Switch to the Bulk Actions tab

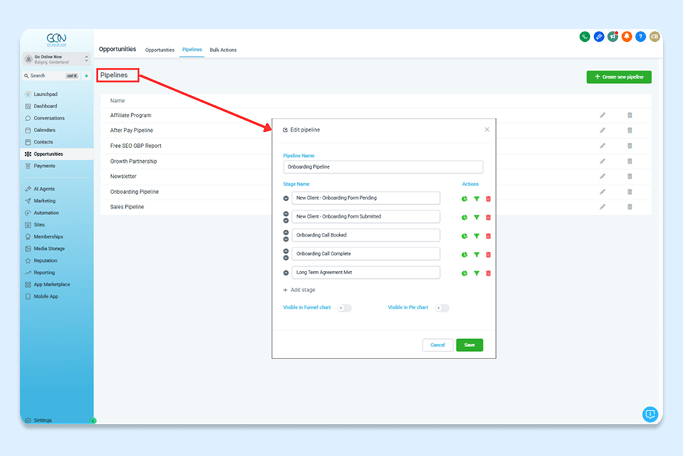223,50
